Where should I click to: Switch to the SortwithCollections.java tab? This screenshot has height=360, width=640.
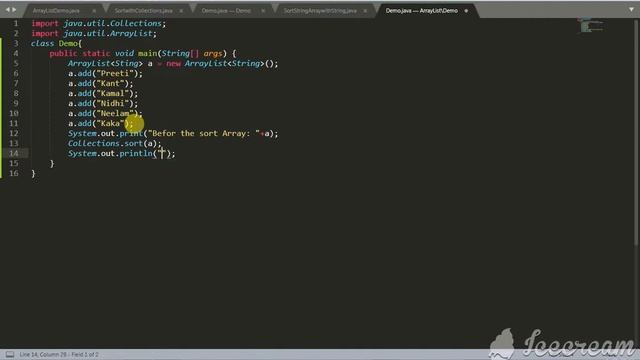coord(143,11)
